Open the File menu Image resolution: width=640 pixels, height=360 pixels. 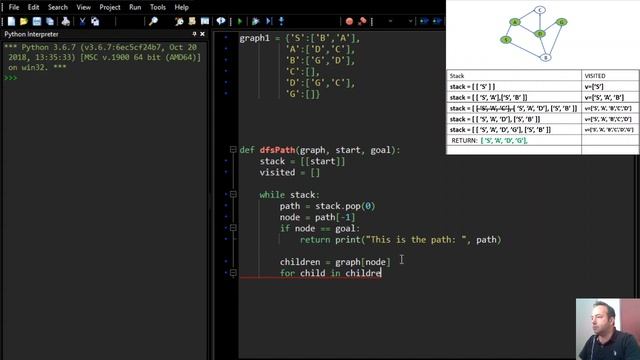14,7
